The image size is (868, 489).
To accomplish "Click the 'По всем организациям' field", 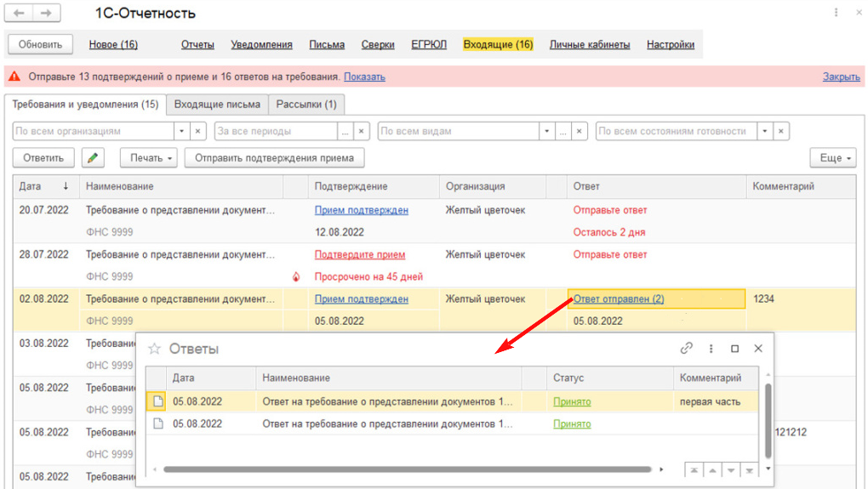I will click(x=93, y=131).
